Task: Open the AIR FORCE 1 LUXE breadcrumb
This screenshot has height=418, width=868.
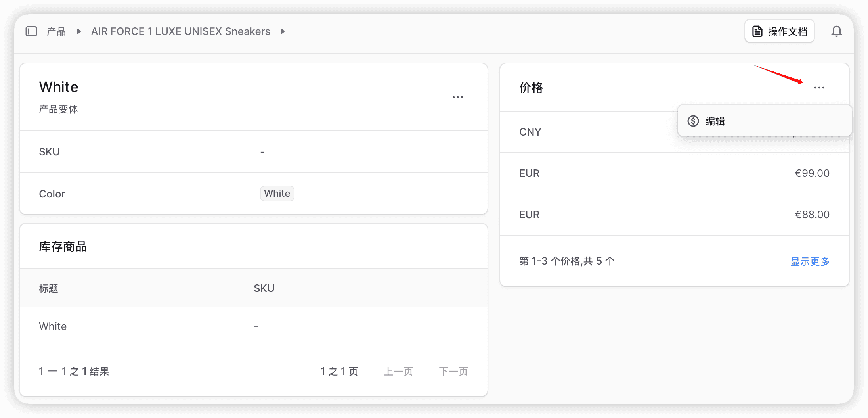Action: [x=180, y=31]
